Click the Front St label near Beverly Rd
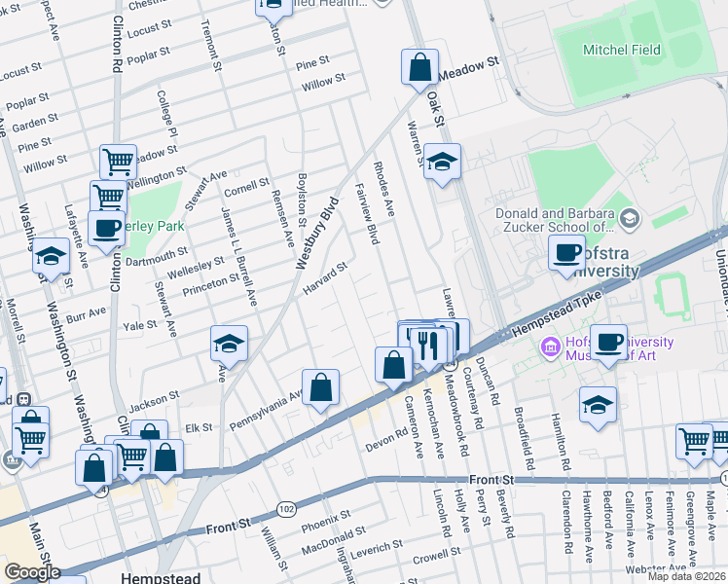This screenshot has height=584, width=728. click(x=491, y=480)
